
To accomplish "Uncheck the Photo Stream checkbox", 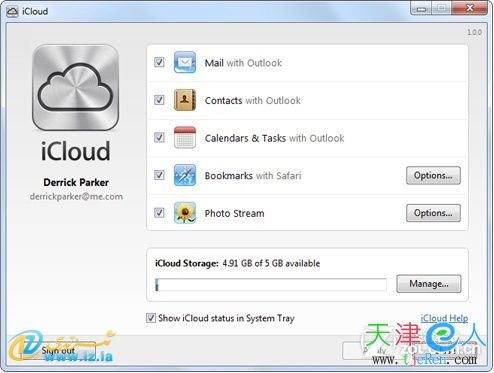I will pyautogui.click(x=159, y=213).
